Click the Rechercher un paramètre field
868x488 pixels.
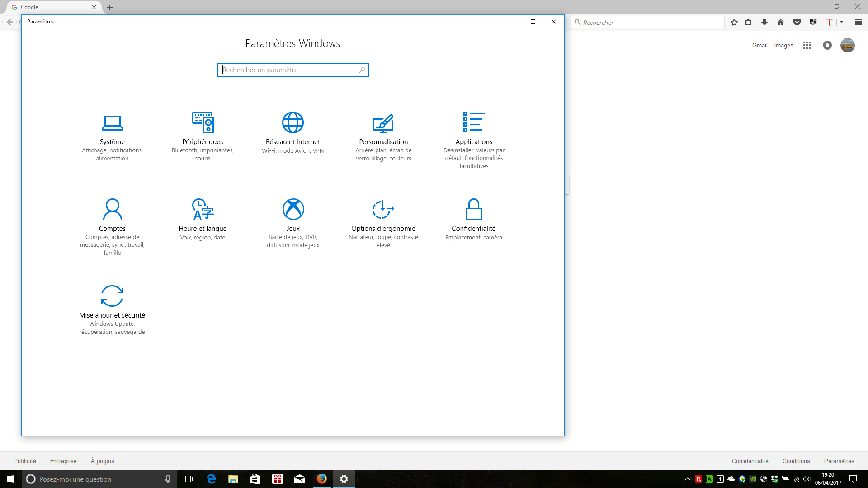pyautogui.click(x=289, y=70)
